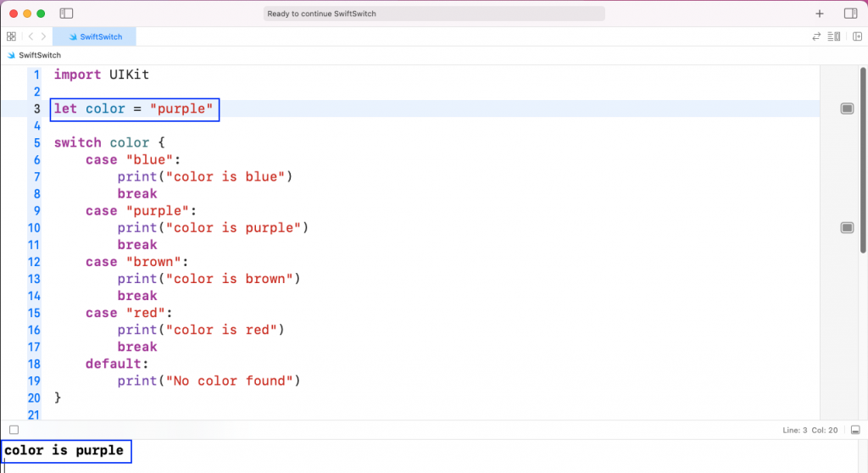Click print("color is red") statement
This screenshot has height=473, width=868.
(201, 330)
